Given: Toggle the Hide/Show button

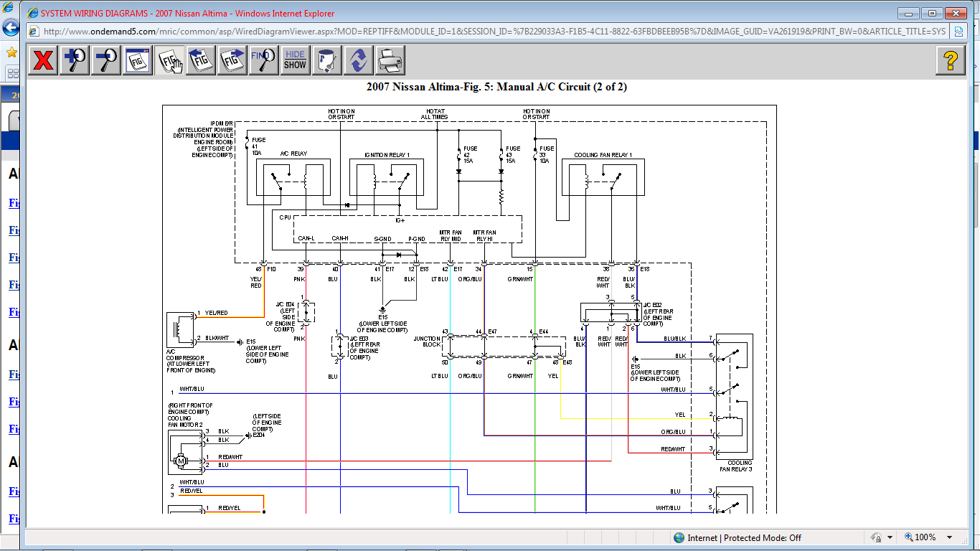Looking at the screenshot, I should tap(295, 60).
